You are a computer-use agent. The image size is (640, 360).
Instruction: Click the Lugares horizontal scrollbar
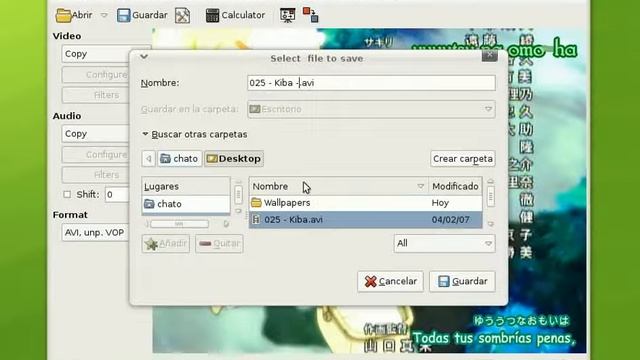[x=180, y=224]
